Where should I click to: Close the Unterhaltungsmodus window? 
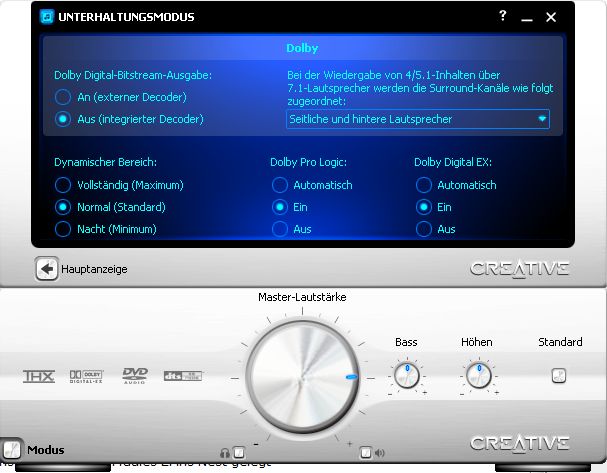551,17
